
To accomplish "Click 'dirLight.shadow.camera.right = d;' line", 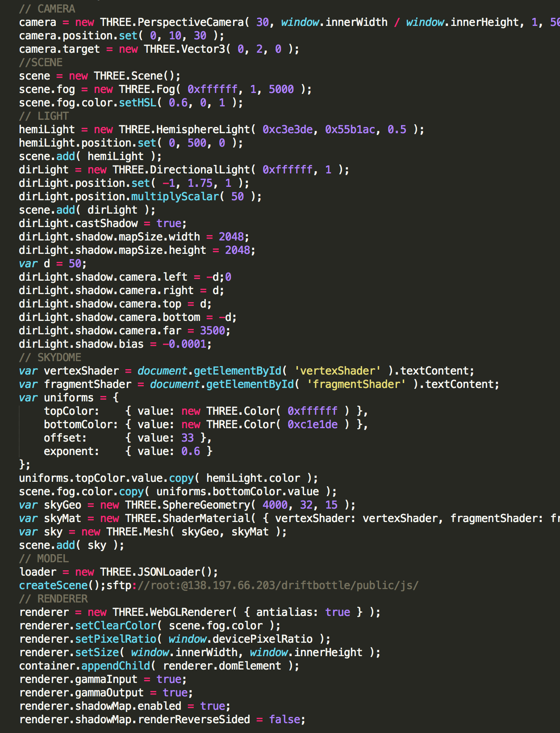I will [121, 290].
